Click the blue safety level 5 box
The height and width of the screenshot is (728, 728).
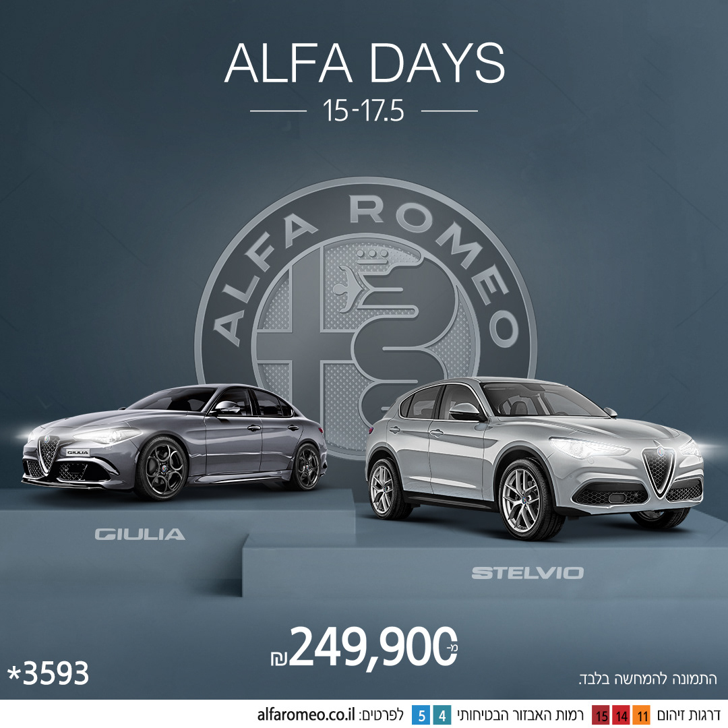[421, 715]
